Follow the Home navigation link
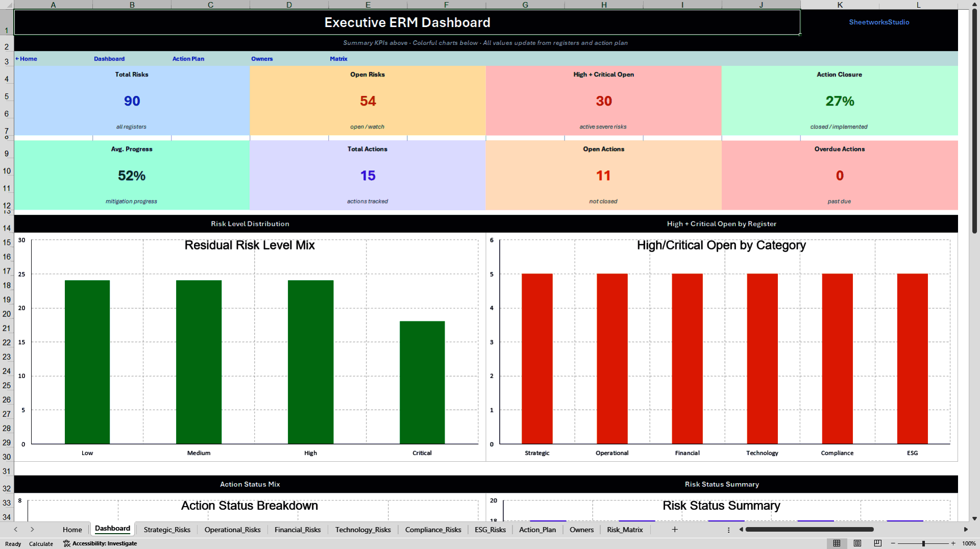The height and width of the screenshot is (549, 980). 27,59
